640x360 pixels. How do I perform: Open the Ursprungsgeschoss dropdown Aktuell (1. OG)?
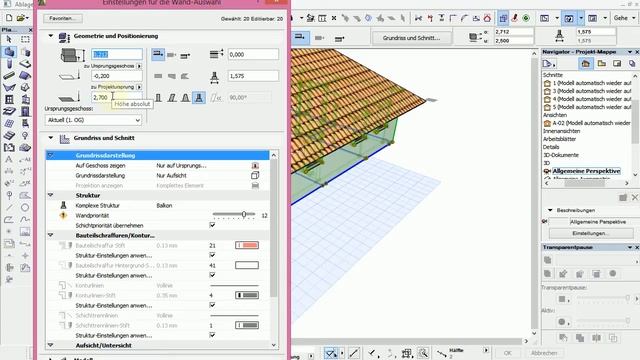[93, 120]
